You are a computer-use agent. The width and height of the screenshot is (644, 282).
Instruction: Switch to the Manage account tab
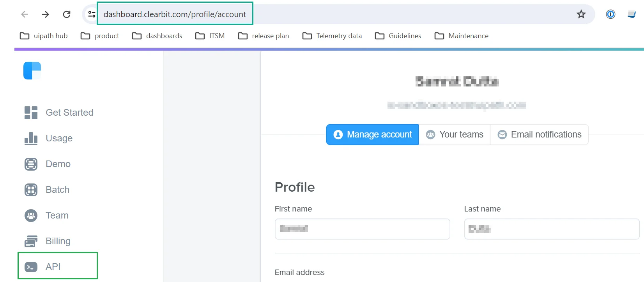[372, 135]
